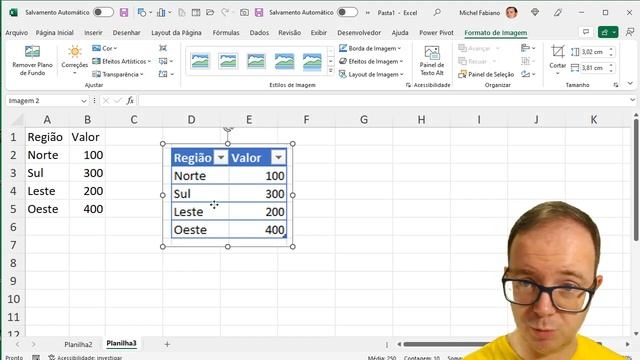Click the macro recording icon in status bar
640x360 pixels.
[x=36, y=357]
